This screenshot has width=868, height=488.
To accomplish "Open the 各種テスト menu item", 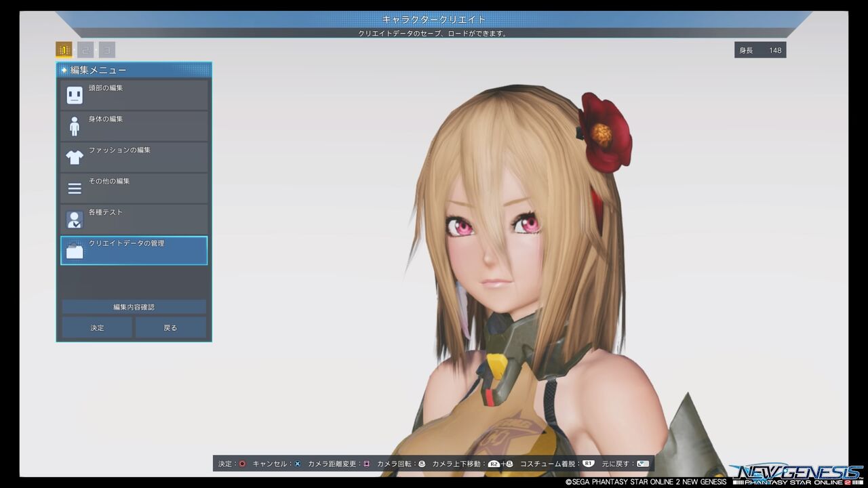I will pos(134,220).
